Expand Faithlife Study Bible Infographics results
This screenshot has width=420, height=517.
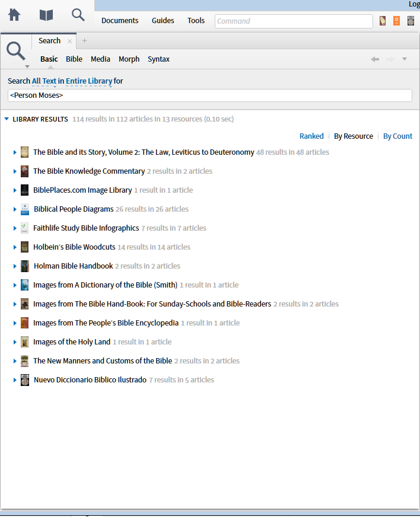point(15,228)
